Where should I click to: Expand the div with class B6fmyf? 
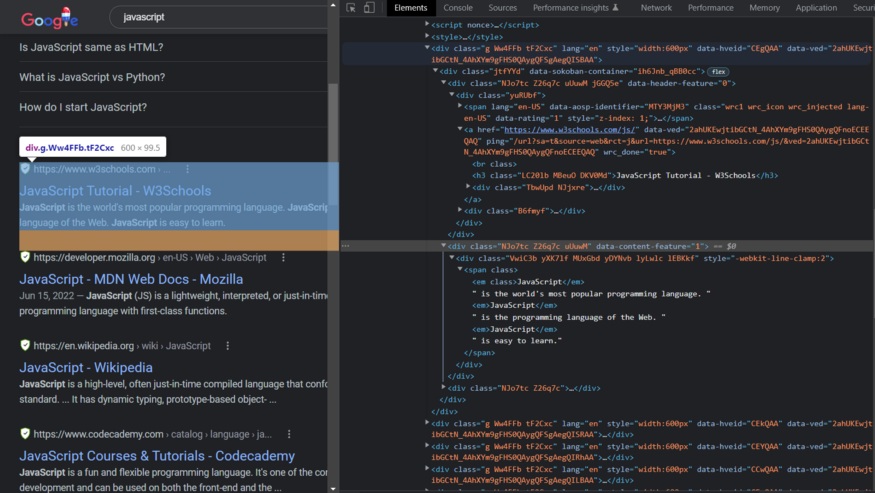click(460, 211)
